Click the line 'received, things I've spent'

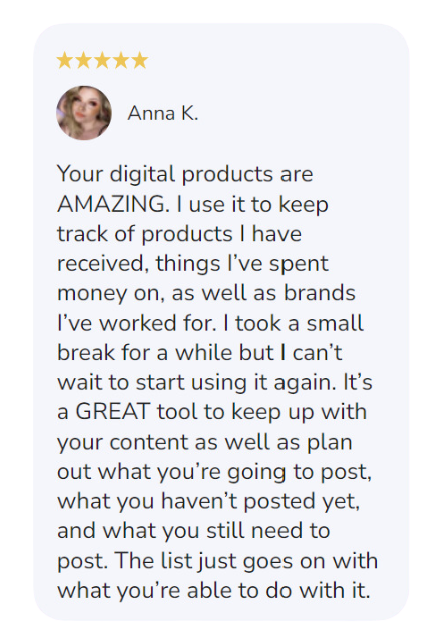pos(193,264)
